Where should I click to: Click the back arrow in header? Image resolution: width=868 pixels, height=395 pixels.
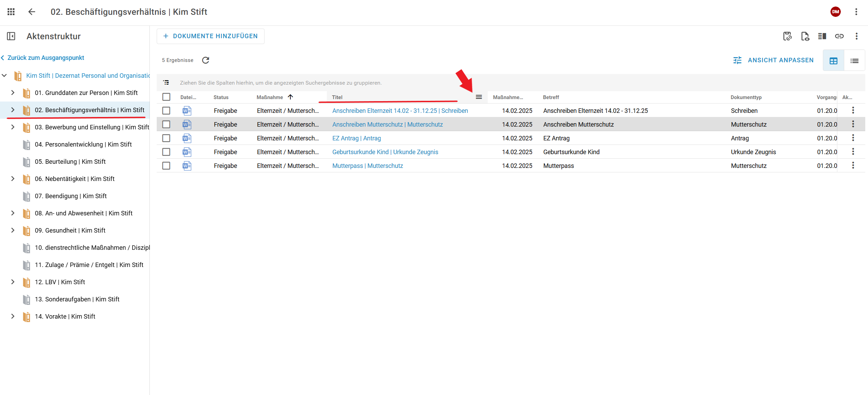[x=32, y=12]
